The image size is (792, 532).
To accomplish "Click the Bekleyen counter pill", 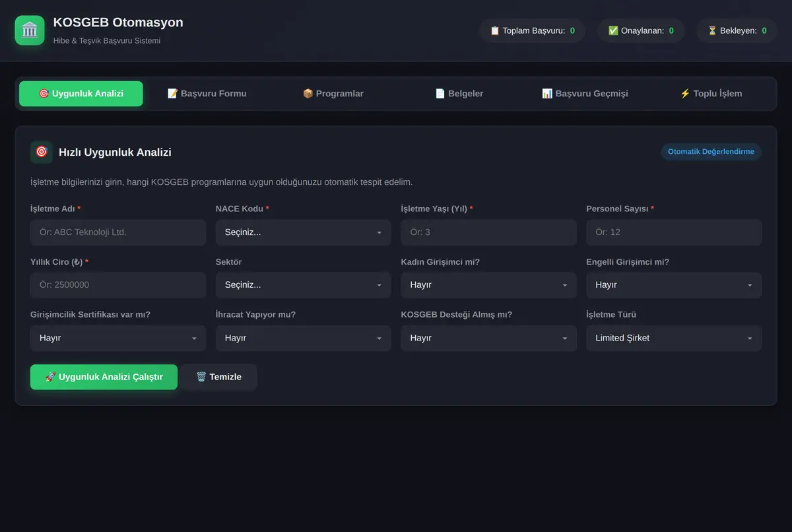I will click(737, 30).
